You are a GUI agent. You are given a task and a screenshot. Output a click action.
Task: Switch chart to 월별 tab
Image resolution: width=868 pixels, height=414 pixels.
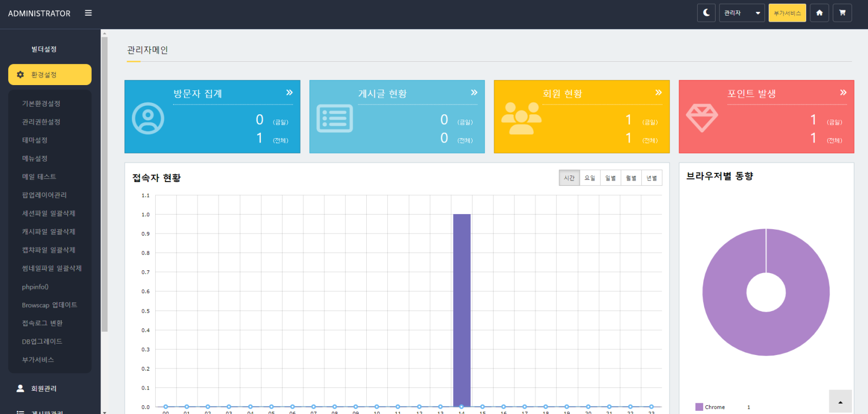[631, 178]
